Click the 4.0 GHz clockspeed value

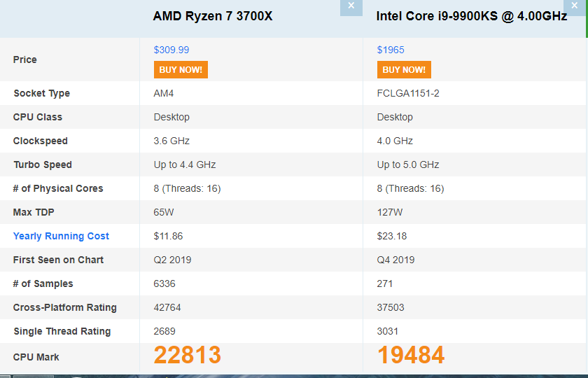(395, 141)
